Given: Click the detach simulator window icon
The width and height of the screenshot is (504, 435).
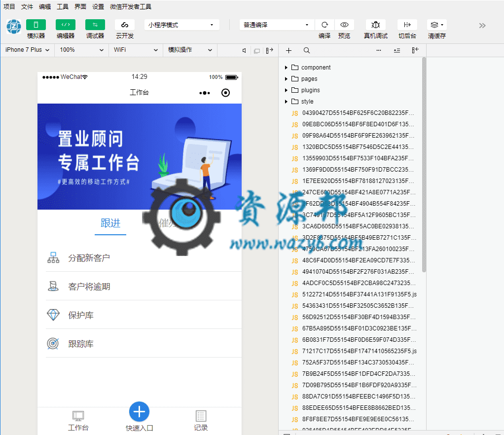Looking at the screenshot, I should point(257,51).
